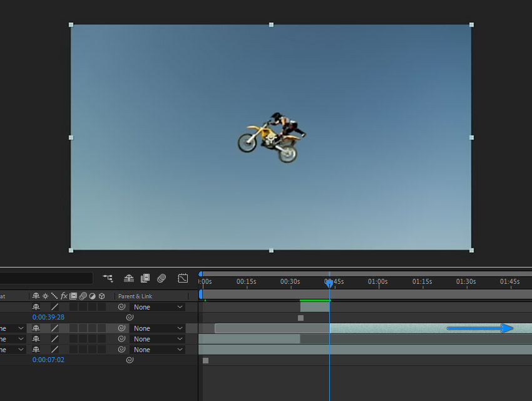
Task: Toggle the motion blur checkbox of first layer
Action: point(83,307)
